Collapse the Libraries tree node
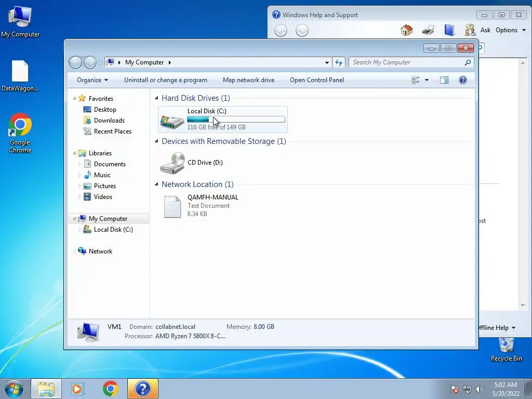Image resolution: width=532 pixels, height=399 pixels. click(74, 153)
